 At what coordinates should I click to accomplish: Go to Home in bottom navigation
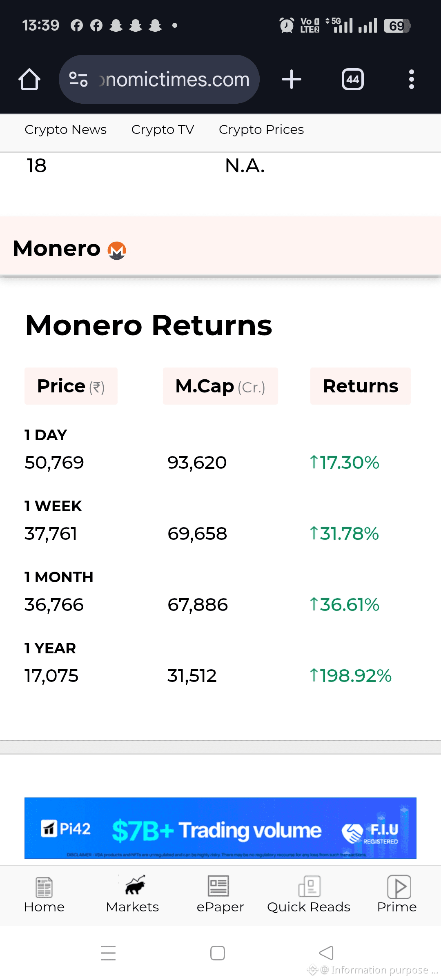[44, 894]
